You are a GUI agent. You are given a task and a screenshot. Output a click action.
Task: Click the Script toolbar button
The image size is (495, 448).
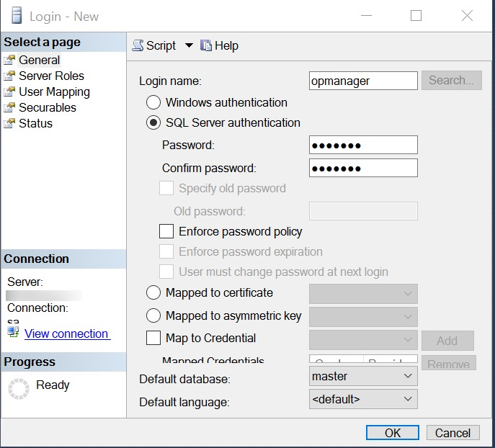154,45
